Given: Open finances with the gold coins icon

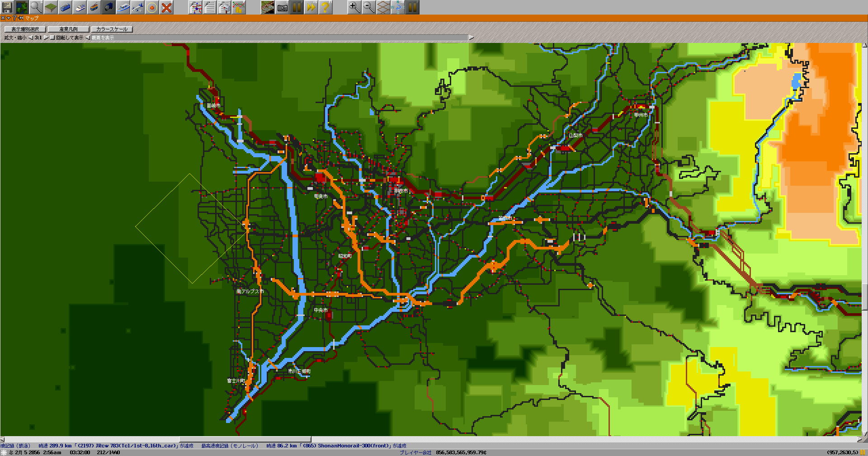Looking at the screenshot, I should (239, 7).
